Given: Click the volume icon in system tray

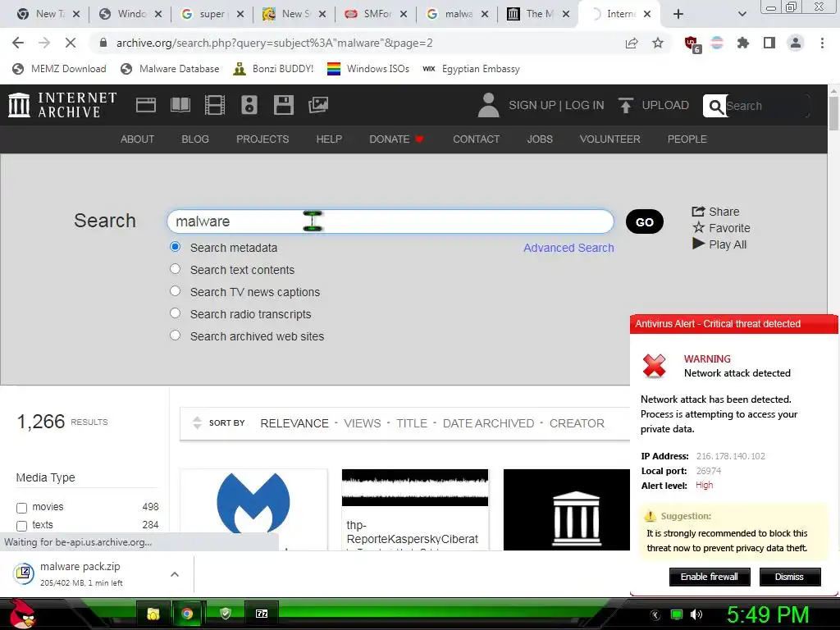Looking at the screenshot, I should 696,614.
